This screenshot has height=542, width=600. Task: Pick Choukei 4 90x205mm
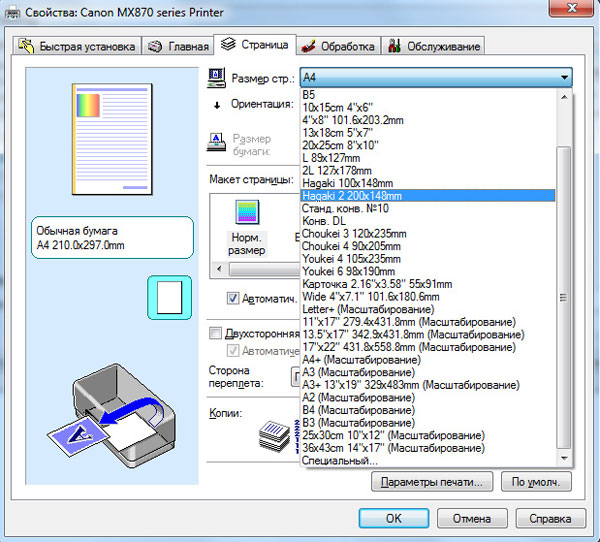(x=428, y=246)
